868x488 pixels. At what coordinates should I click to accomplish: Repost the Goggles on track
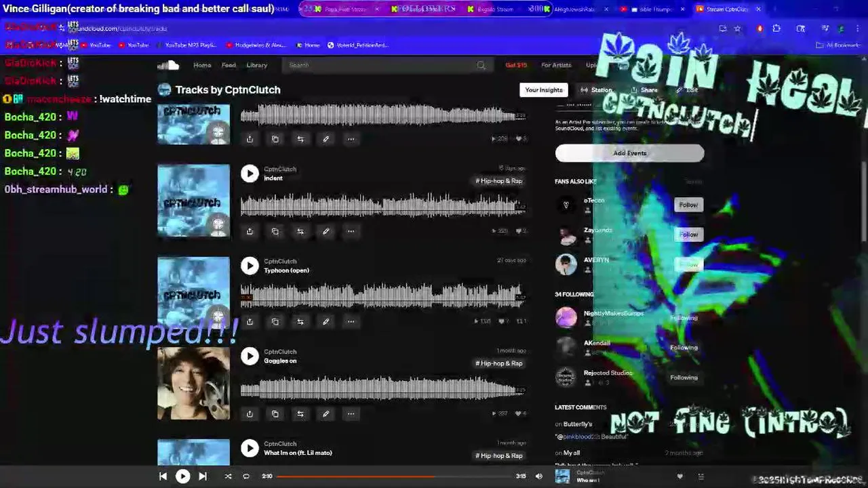[x=300, y=413]
